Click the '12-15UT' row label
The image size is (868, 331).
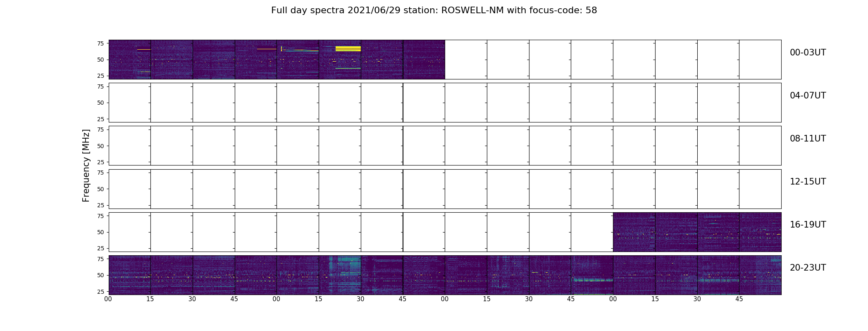tap(808, 182)
